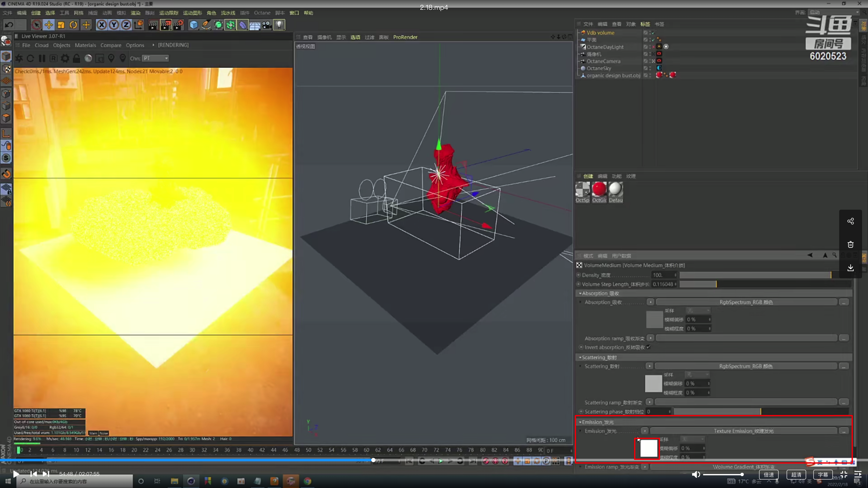Open the Chn PT channel dropdown

pyautogui.click(x=155, y=59)
